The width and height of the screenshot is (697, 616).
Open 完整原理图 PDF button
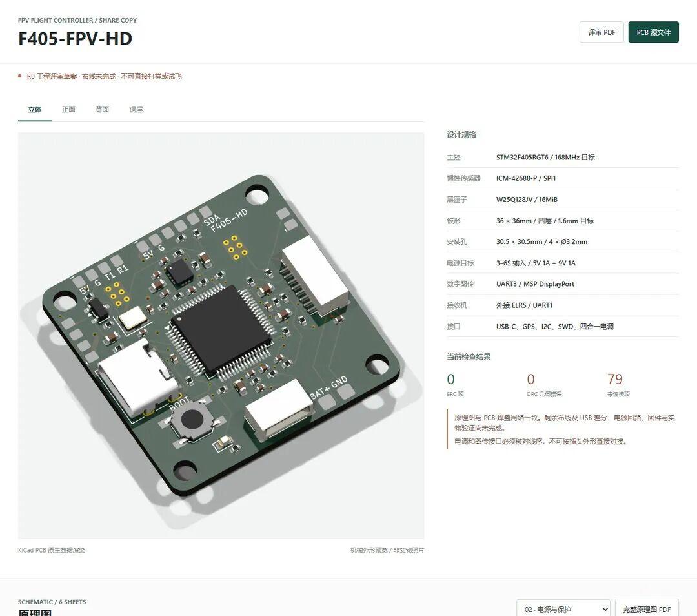(x=647, y=609)
